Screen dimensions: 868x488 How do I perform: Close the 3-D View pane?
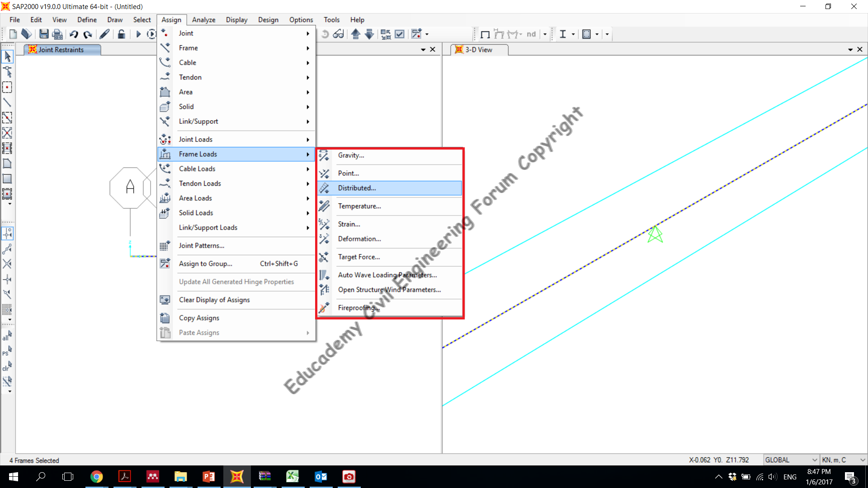860,50
